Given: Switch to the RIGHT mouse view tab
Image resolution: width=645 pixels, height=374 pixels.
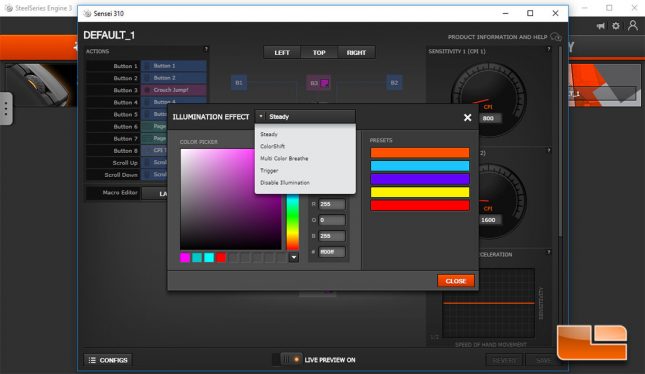Looking at the screenshot, I should click(356, 53).
